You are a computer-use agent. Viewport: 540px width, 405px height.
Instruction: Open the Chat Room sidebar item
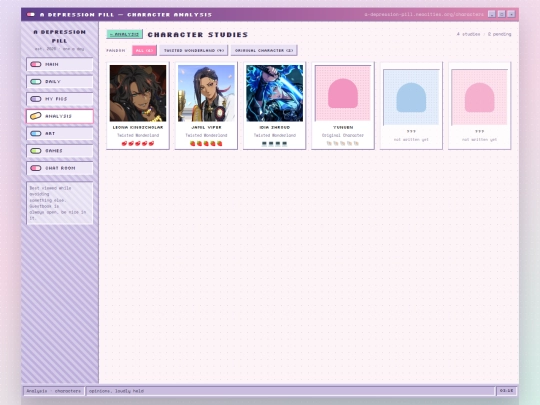click(x=60, y=168)
